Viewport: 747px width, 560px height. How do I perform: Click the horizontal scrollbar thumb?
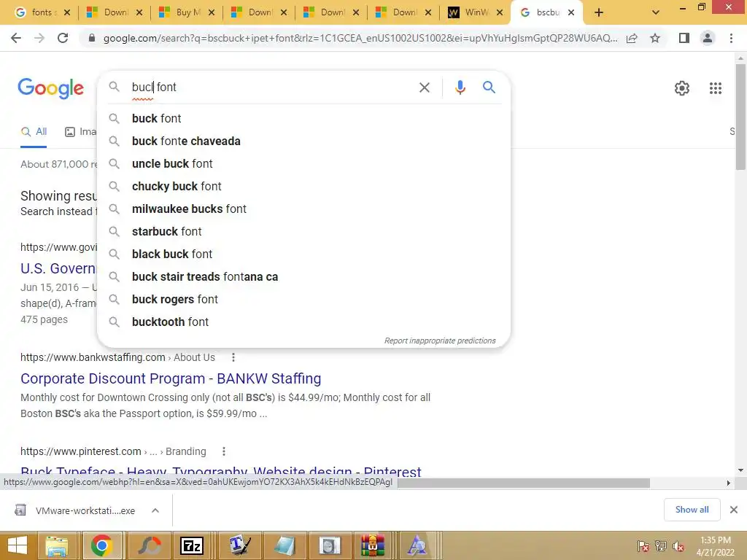click(524, 483)
